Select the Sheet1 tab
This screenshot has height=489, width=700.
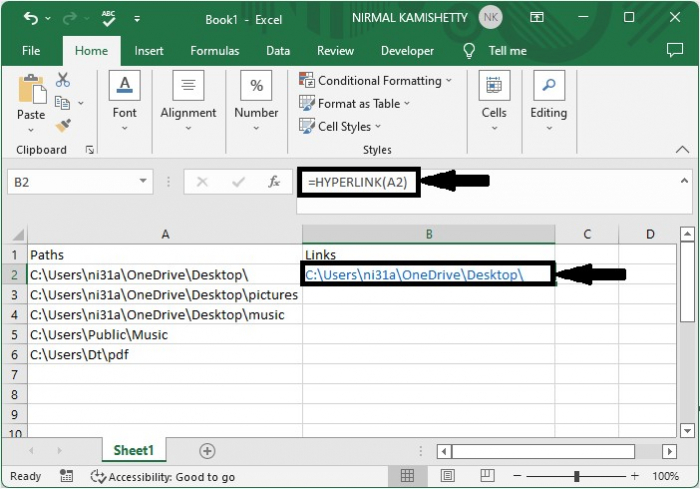pos(133,450)
